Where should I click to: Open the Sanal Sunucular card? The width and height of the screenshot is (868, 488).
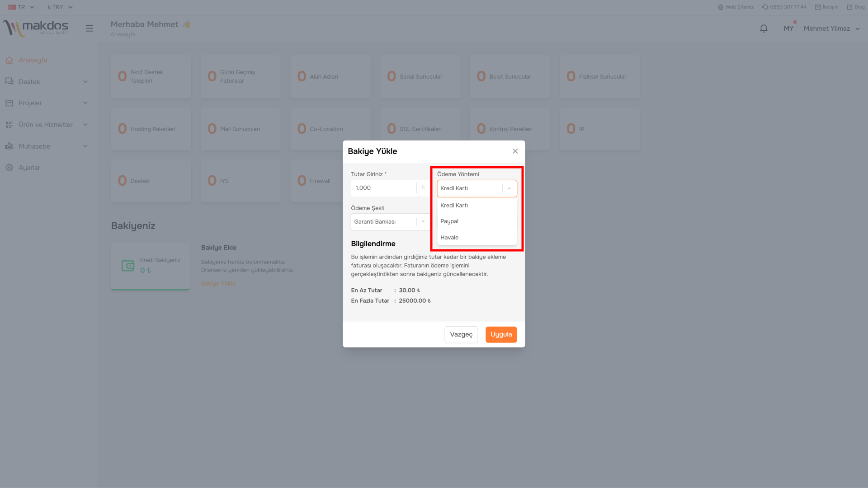420,77
